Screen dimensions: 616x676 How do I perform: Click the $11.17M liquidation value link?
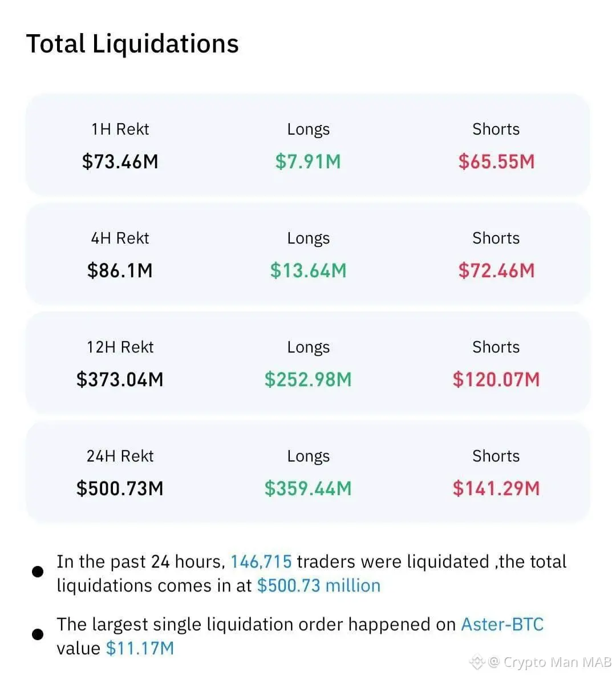point(140,649)
